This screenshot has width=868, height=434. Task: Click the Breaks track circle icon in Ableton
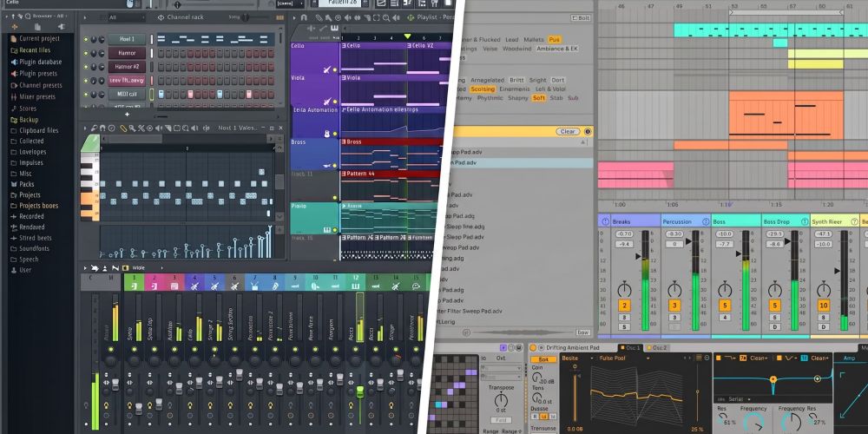605,221
